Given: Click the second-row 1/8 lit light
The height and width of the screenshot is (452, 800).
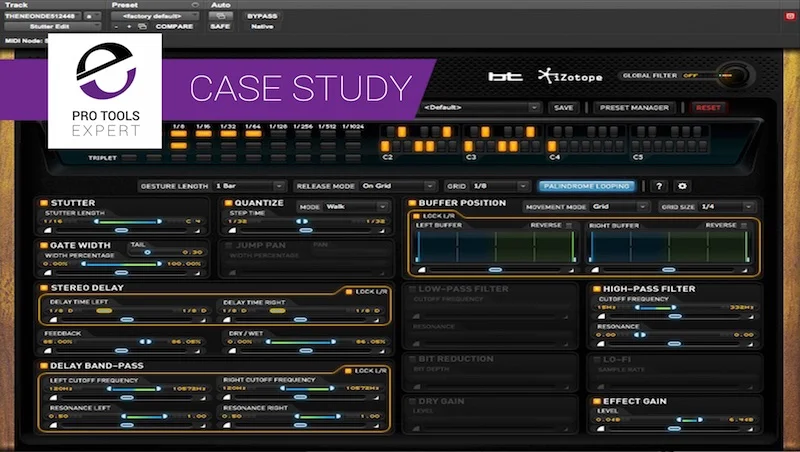Looking at the screenshot, I should (179, 146).
